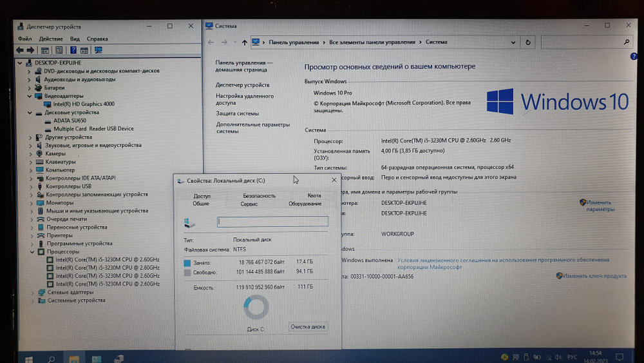Open the Вид menu

tap(75, 39)
